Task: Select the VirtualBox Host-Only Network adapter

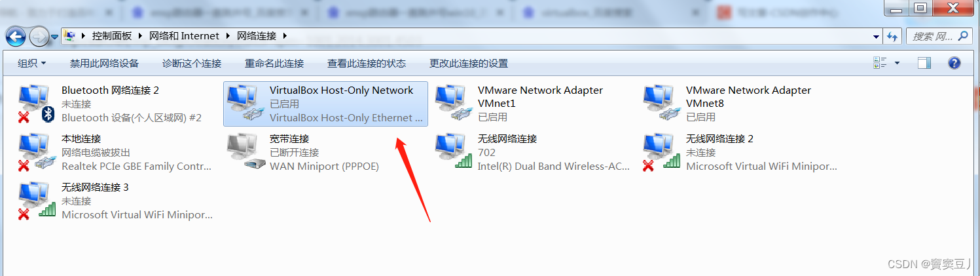Action: point(325,104)
